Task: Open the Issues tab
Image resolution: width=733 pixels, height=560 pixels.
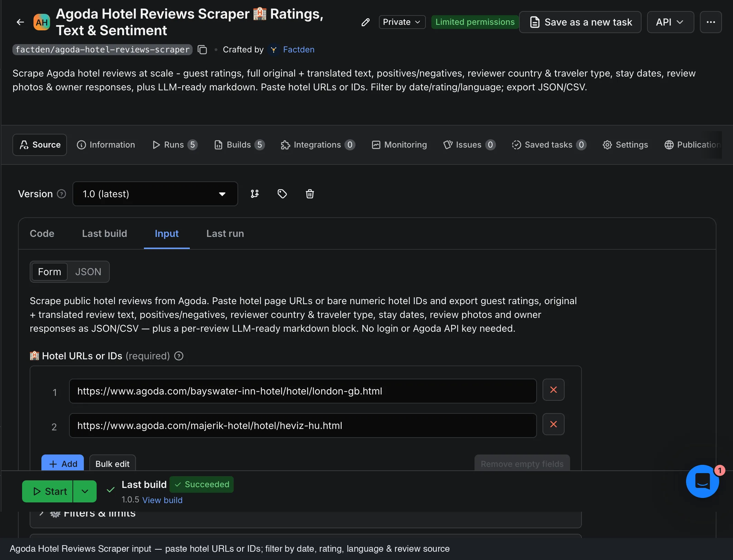Action: click(469, 145)
